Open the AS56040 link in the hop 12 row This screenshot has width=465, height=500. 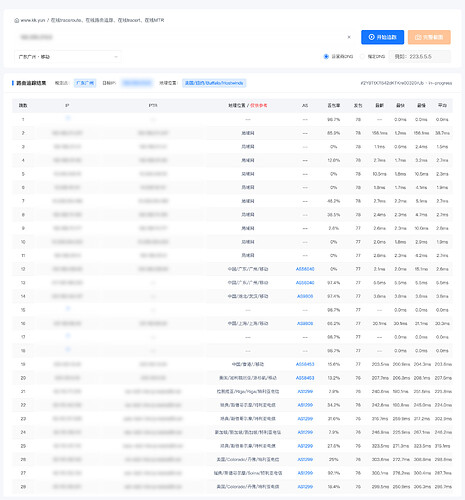pos(305,269)
